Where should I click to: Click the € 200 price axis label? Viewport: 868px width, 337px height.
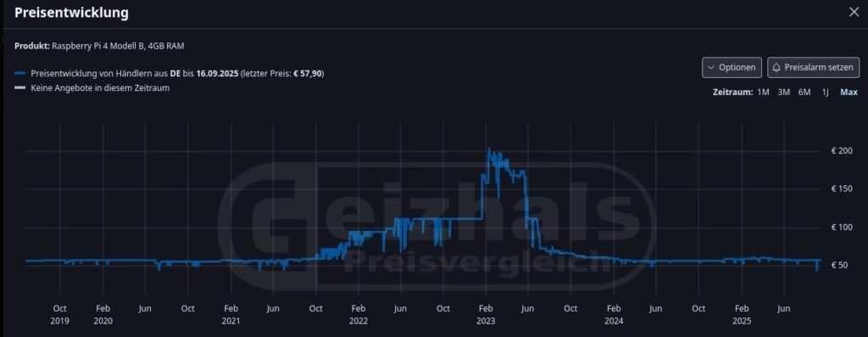pyautogui.click(x=842, y=151)
